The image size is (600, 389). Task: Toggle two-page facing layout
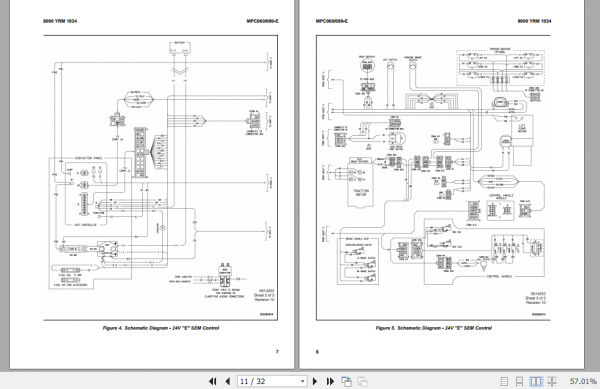(x=536, y=381)
